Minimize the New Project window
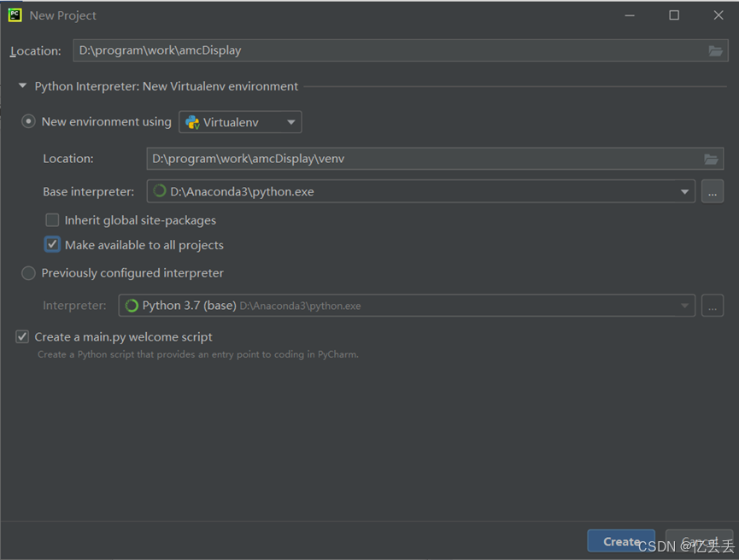739x560 pixels. point(630,15)
